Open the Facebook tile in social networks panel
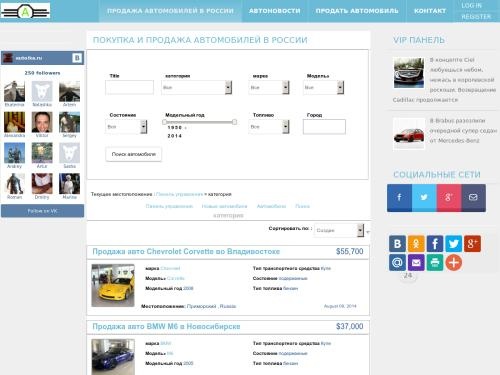The image size is (500, 375). (399, 198)
